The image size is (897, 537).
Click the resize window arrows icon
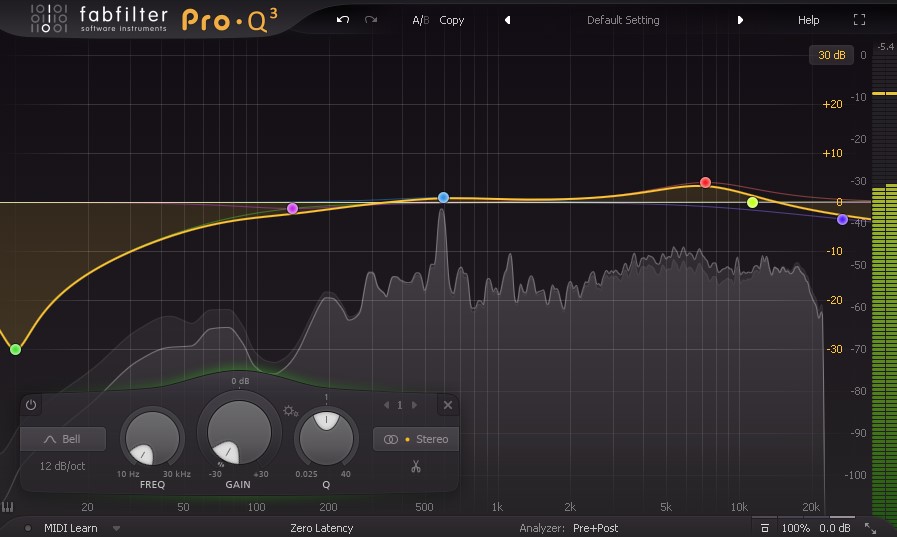(x=870, y=528)
